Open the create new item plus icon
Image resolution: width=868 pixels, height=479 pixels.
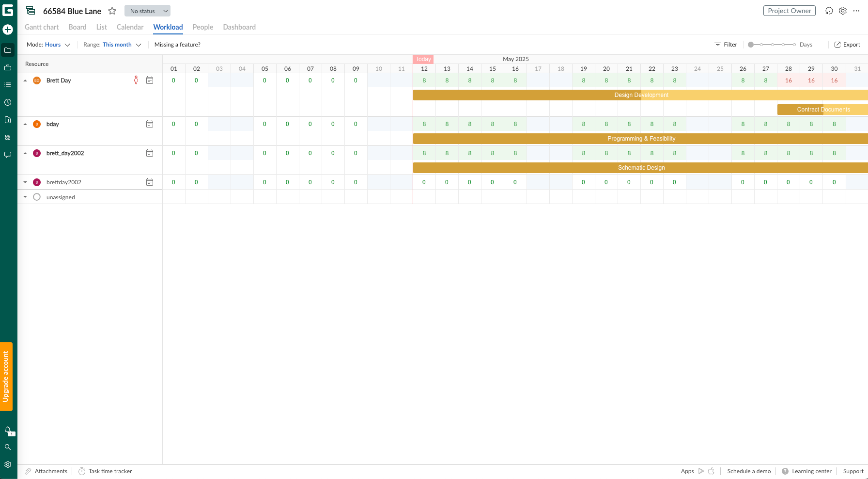click(x=8, y=30)
